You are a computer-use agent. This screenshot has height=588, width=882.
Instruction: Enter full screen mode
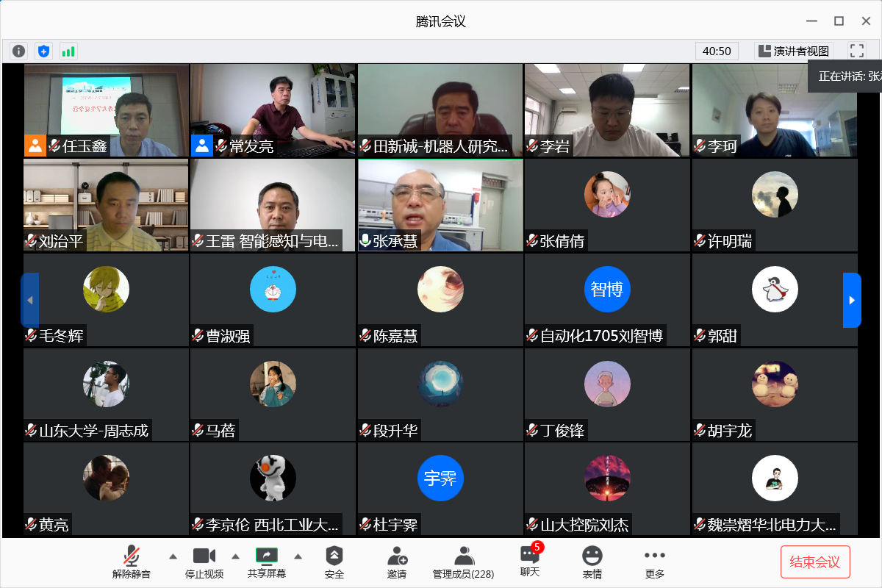point(856,51)
